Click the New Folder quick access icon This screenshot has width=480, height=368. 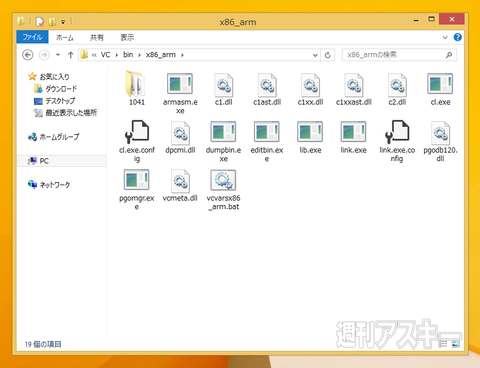point(52,22)
